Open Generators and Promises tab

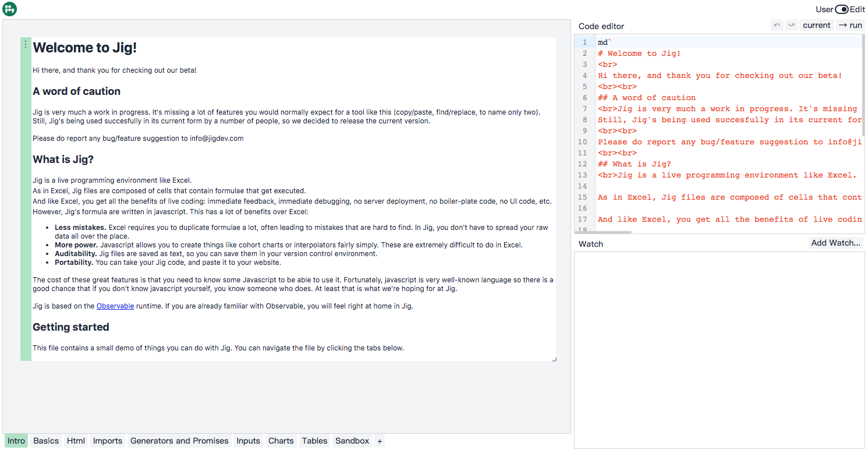(179, 441)
